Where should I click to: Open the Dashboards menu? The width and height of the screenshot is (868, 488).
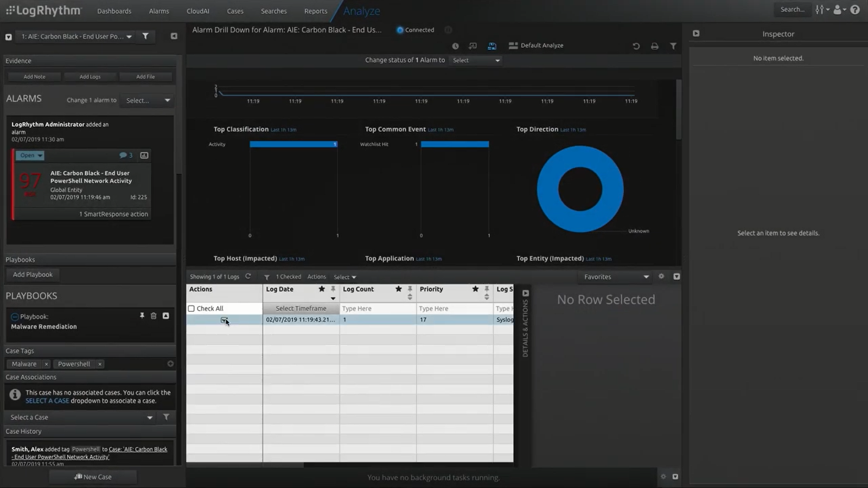[x=114, y=11]
